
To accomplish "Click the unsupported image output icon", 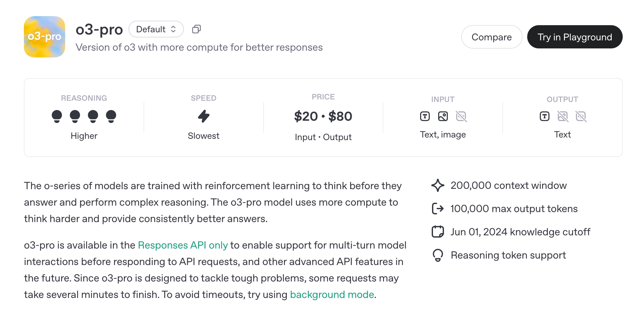I will click(x=563, y=116).
